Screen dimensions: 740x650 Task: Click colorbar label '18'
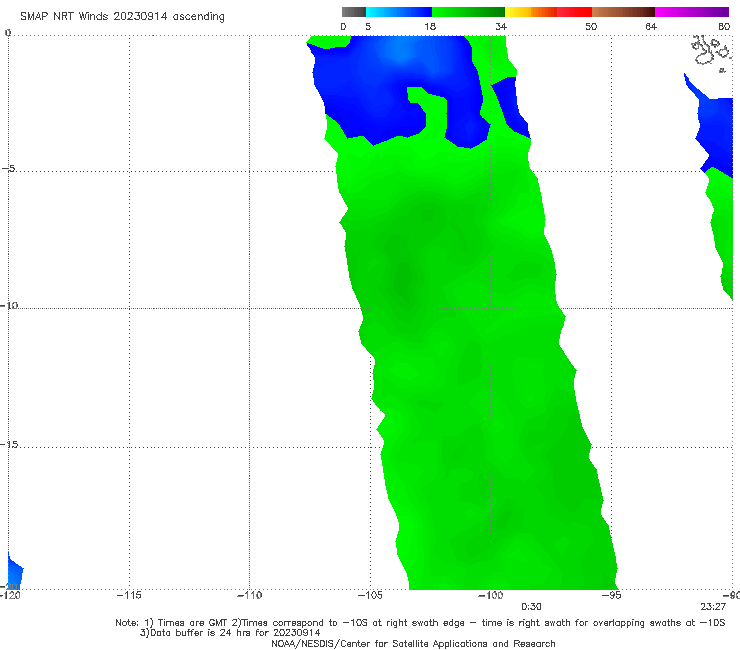430,26
